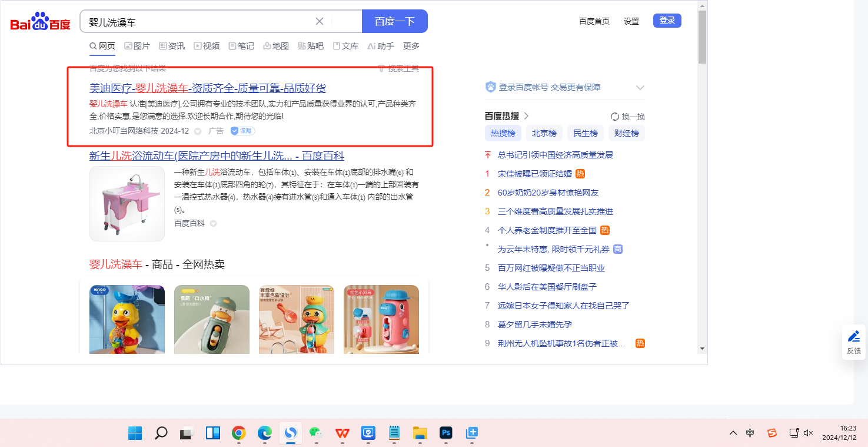Select the 财经榜 tab
Screen dimensions: 868x447
coord(627,133)
